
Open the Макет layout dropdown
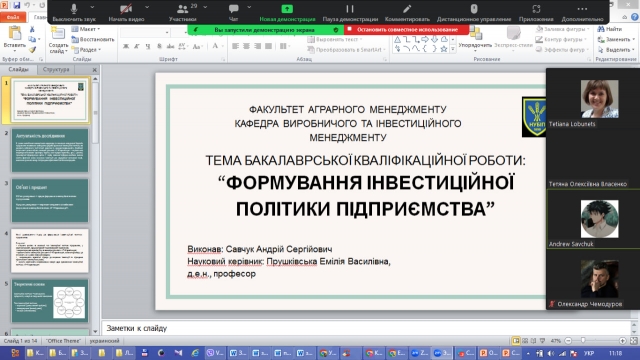click(86, 29)
